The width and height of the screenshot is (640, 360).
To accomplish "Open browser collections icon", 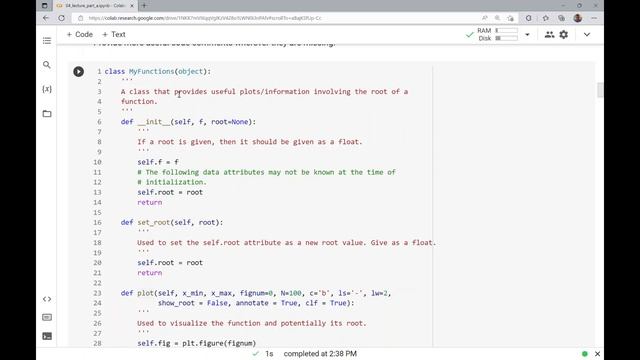I will coord(562,18).
